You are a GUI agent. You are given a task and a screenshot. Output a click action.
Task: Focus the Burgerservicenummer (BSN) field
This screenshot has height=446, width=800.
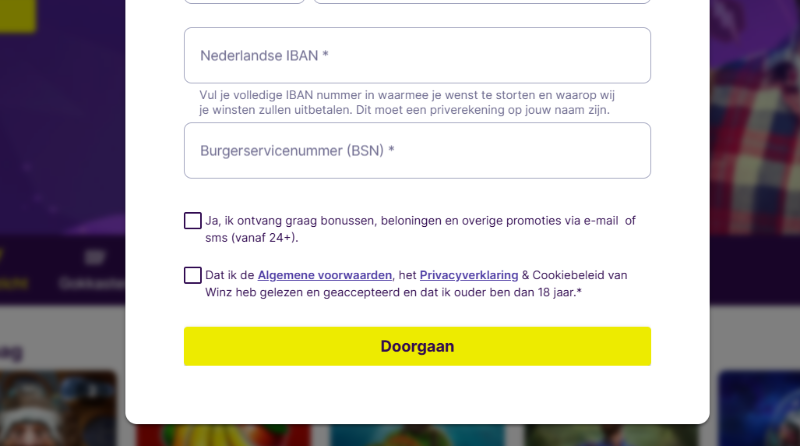(x=417, y=151)
